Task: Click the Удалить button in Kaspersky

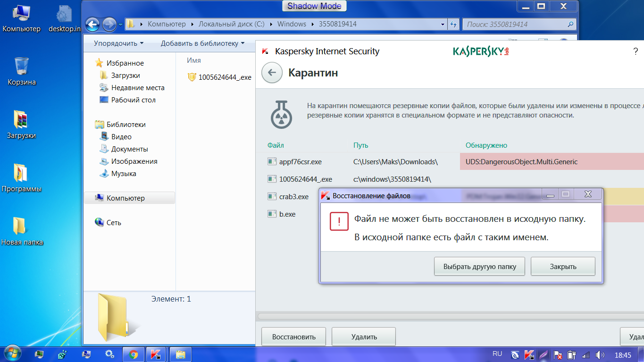Action: (364, 337)
